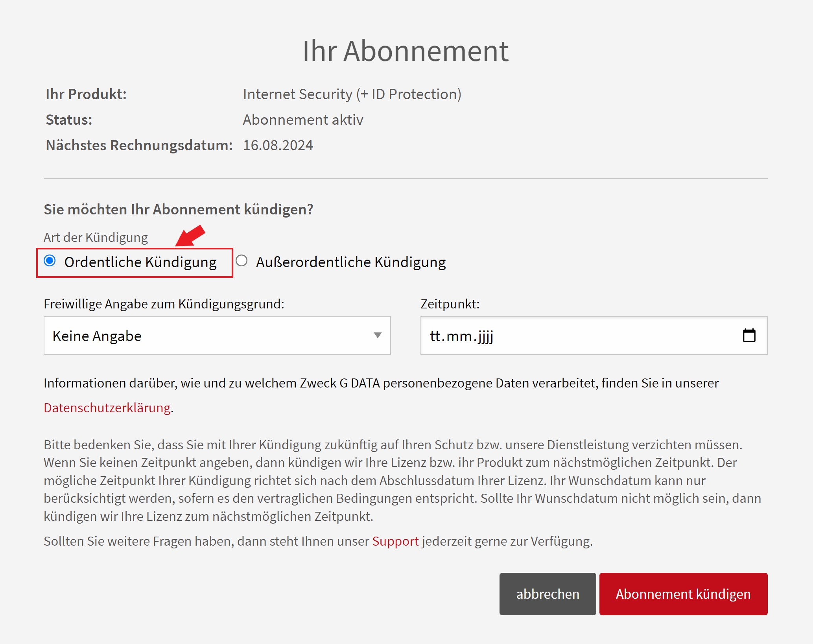Click the abbrechen button
813x644 pixels.
point(548,594)
